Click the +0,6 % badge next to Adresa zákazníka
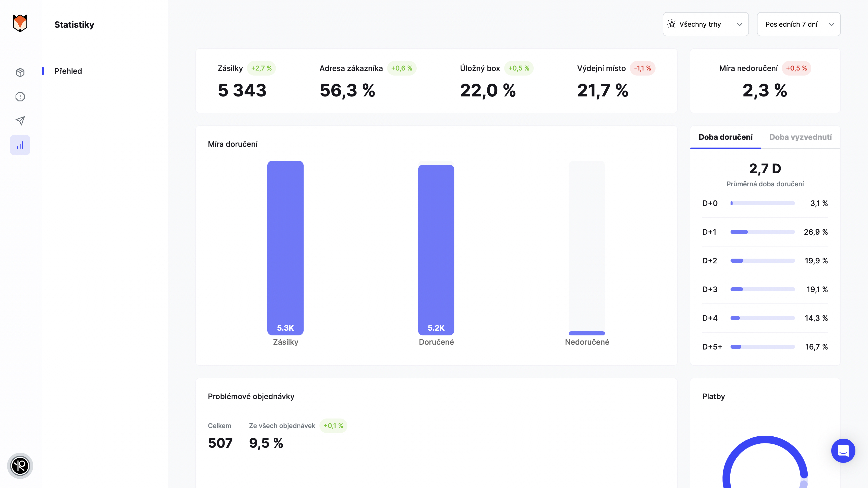Viewport: 868px width, 488px height. (x=402, y=68)
